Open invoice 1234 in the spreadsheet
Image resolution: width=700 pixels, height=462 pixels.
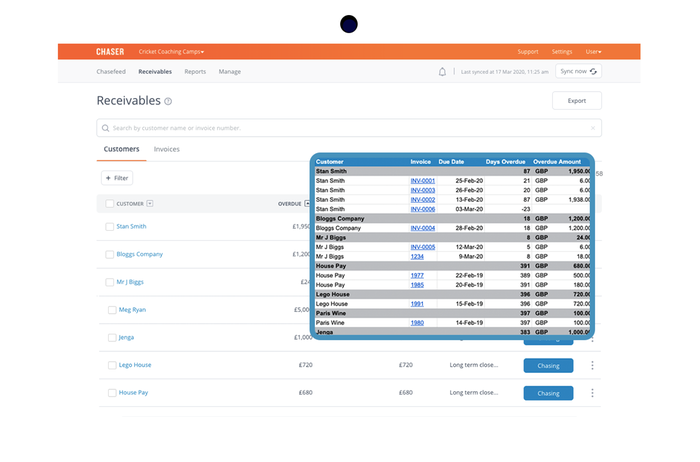(x=417, y=257)
